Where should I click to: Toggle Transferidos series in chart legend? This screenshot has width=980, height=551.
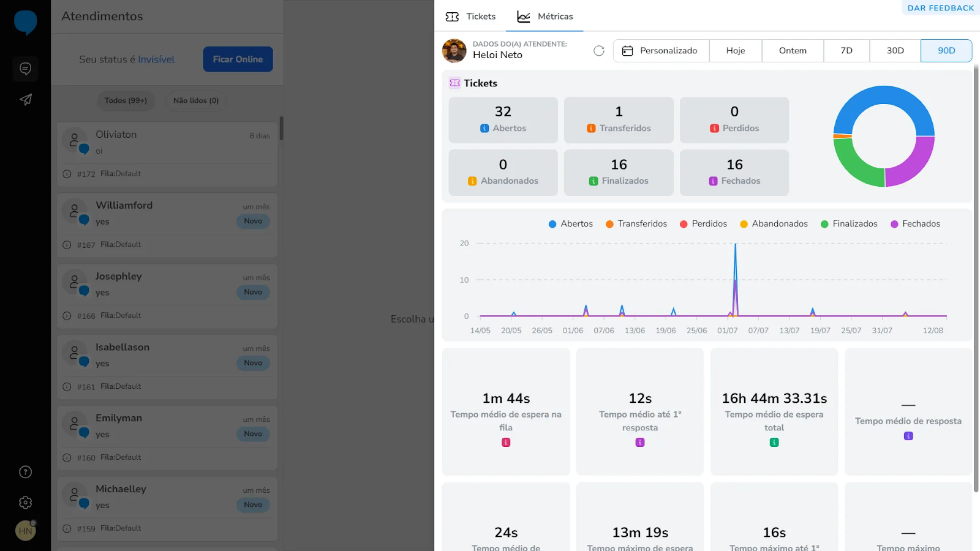point(636,224)
